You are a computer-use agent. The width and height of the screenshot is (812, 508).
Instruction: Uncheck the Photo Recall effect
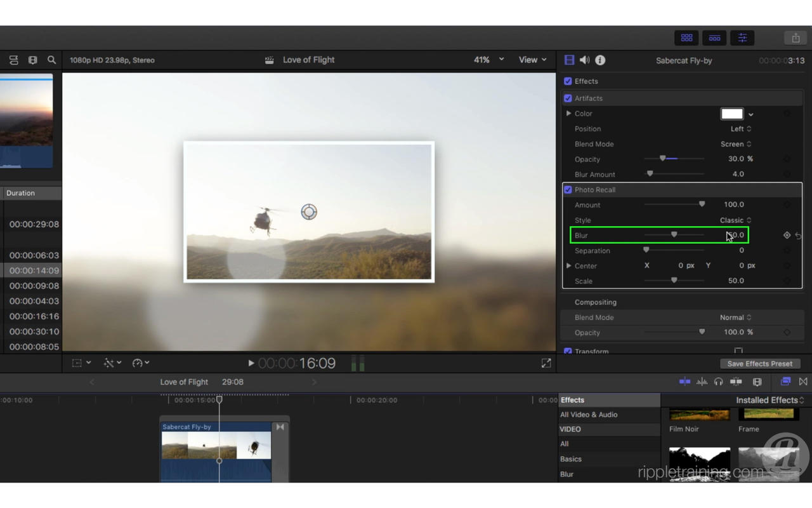(568, 190)
